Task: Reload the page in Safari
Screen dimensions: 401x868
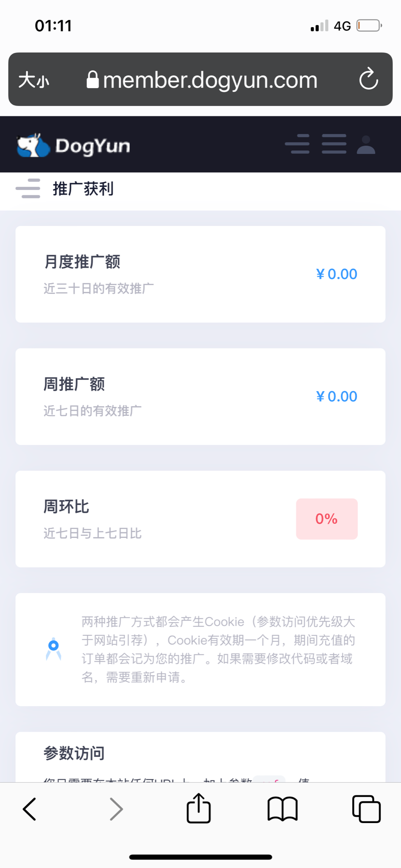Action: point(368,79)
